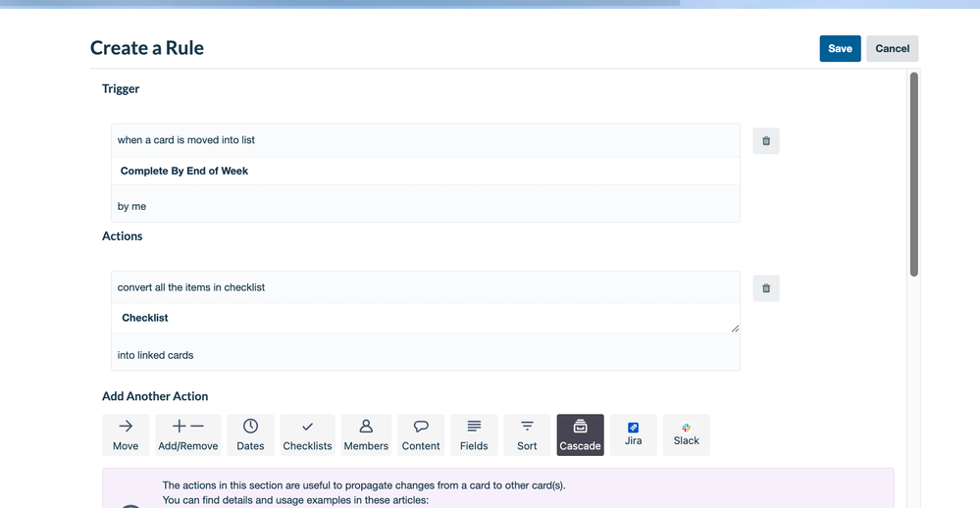
Task: Open the Add/Remove actions tab
Action: [188, 434]
